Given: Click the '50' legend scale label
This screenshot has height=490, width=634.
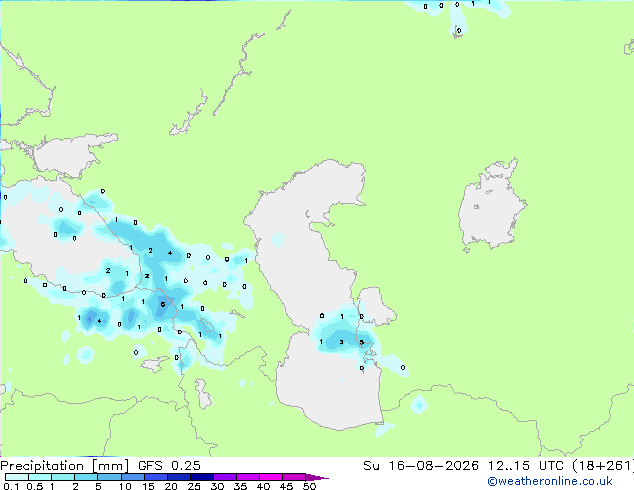Looking at the screenshot, I should click(x=309, y=486).
